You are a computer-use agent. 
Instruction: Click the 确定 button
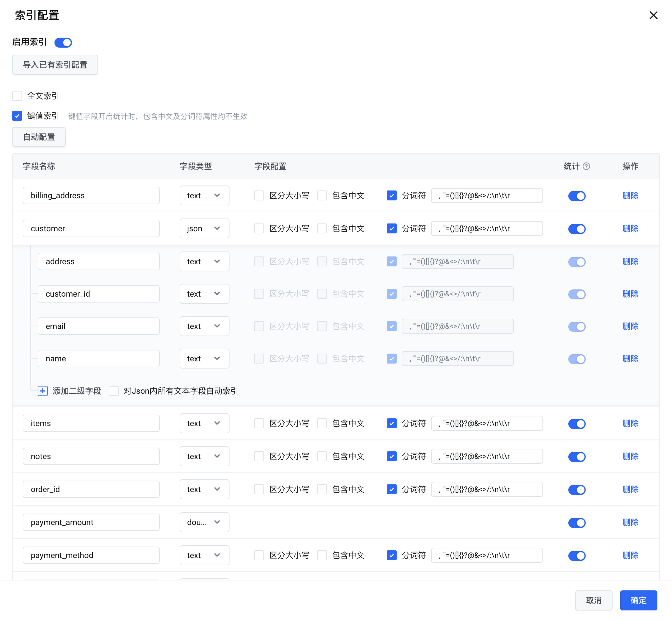638,600
